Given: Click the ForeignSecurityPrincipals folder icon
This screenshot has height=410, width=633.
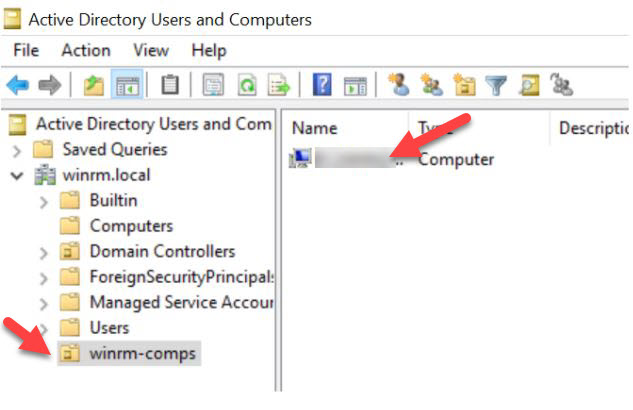Looking at the screenshot, I should point(70,276).
